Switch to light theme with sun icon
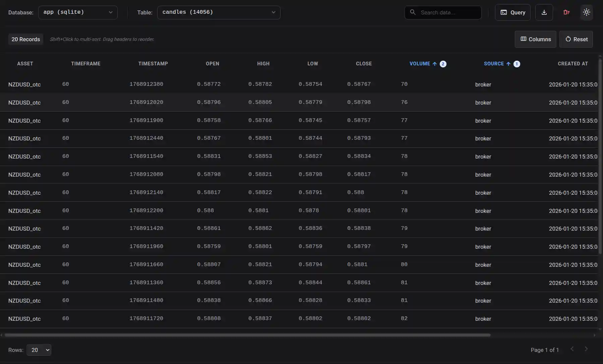 click(586, 12)
